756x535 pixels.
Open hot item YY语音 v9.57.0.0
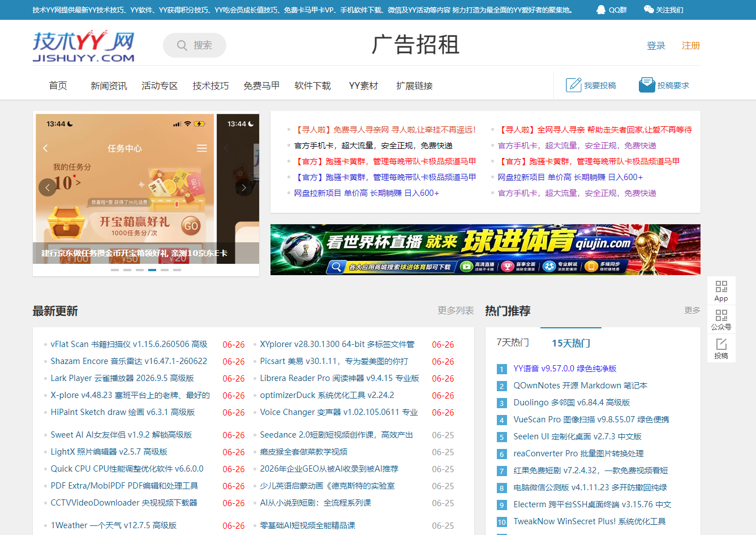[x=565, y=369]
